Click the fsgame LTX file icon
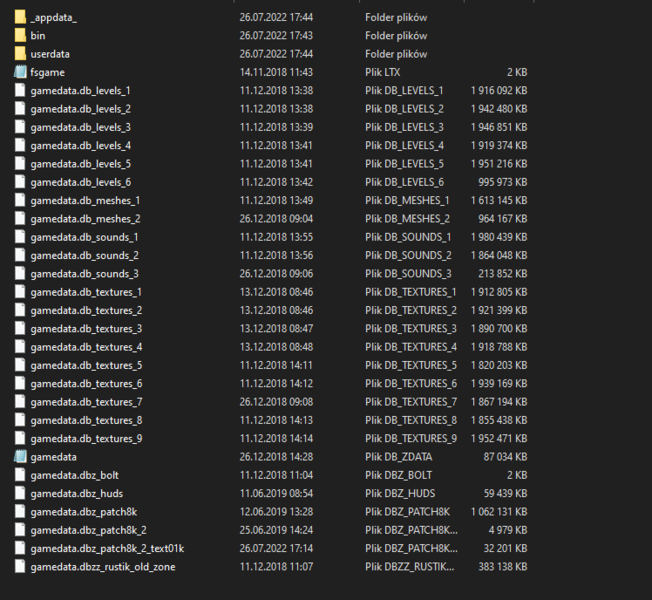This screenshot has height=600, width=652. [x=20, y=72]
